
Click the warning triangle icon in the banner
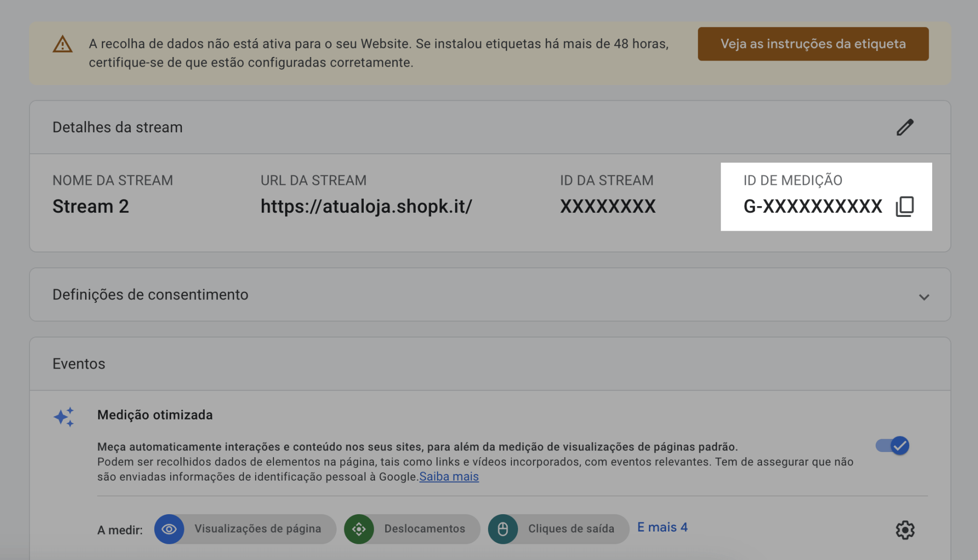63,45
